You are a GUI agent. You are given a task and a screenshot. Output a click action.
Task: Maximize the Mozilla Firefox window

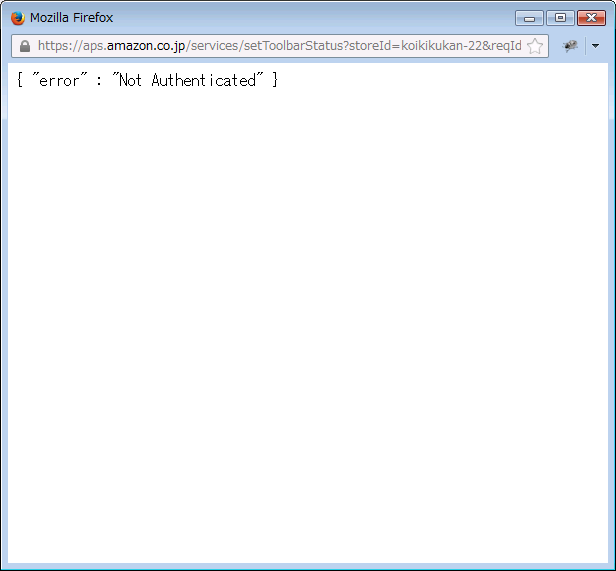tap(560, 18)
